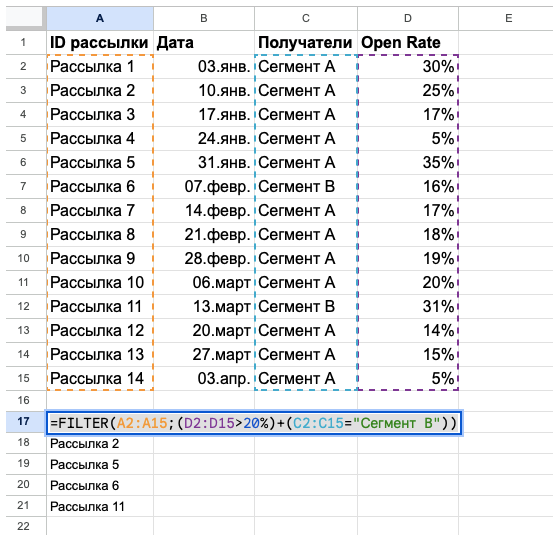Click the FILTER formula cell in row 17
The image size is (559, 540).
253,423
